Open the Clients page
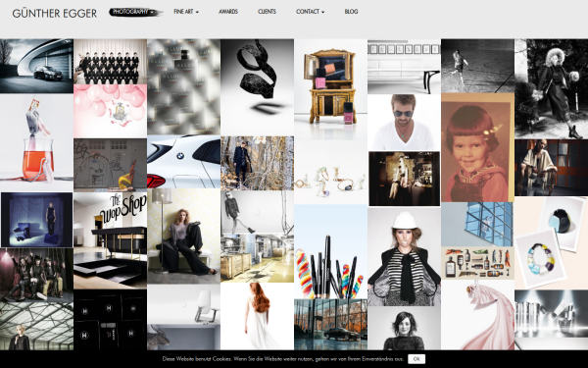Viewport: 588px width, 368px height. coord(267,12)
